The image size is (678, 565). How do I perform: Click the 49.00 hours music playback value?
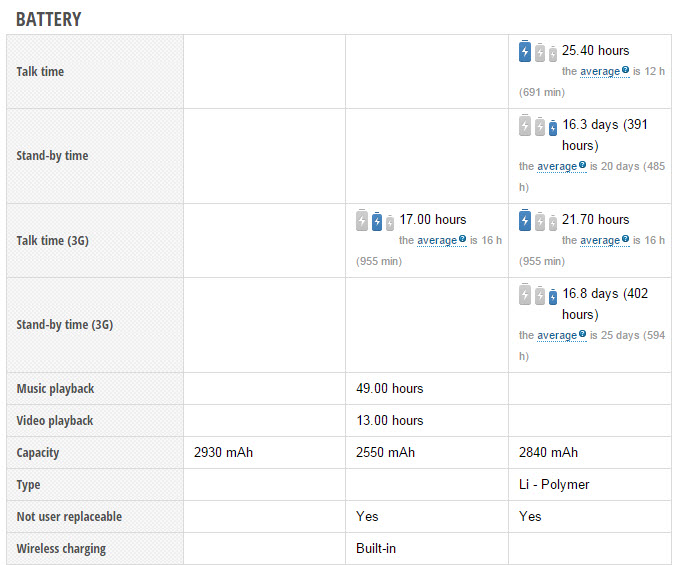tap(390, 388)
